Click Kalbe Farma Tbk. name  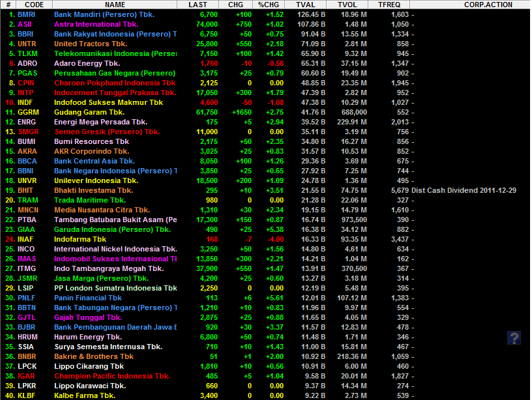click(85, 395)
